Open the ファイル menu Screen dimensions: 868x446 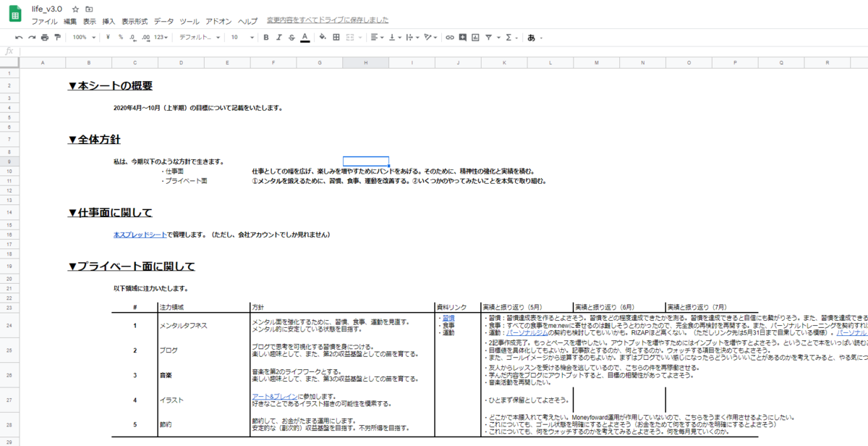[x=44, y=21]
